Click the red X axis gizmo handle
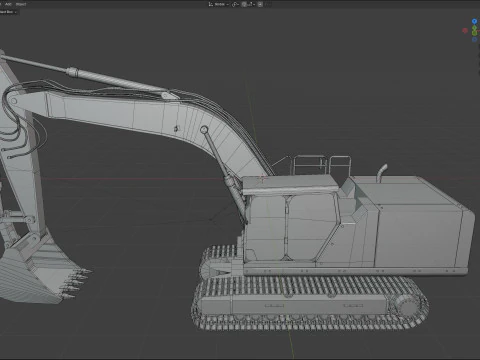Screen dimensions: 480x360 465,31
